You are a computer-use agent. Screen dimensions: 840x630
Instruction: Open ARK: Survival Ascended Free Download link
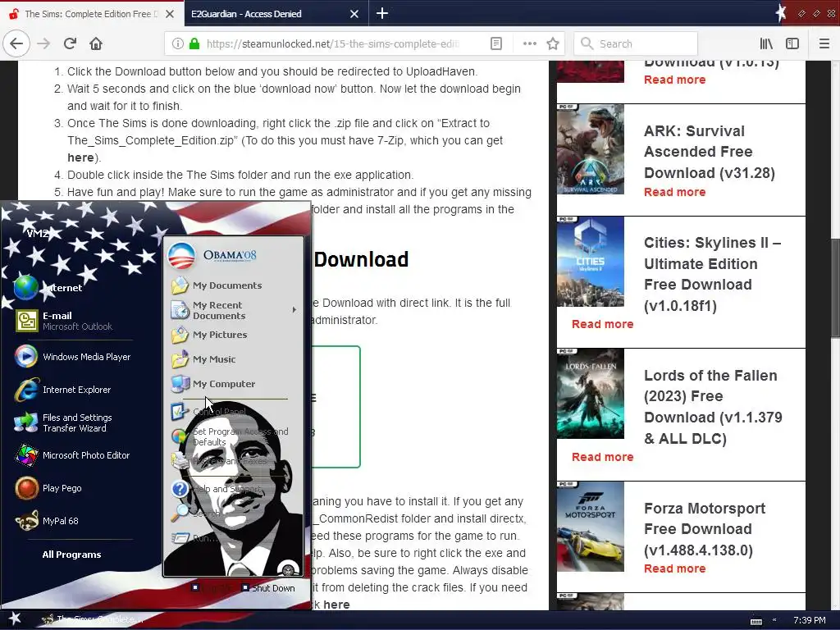click(x=710, y=152)
